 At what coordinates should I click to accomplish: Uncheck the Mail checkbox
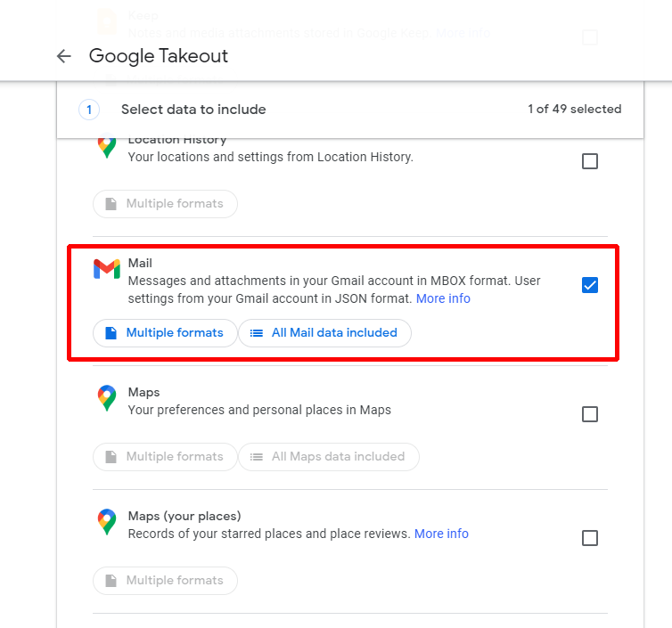[589, 285]
